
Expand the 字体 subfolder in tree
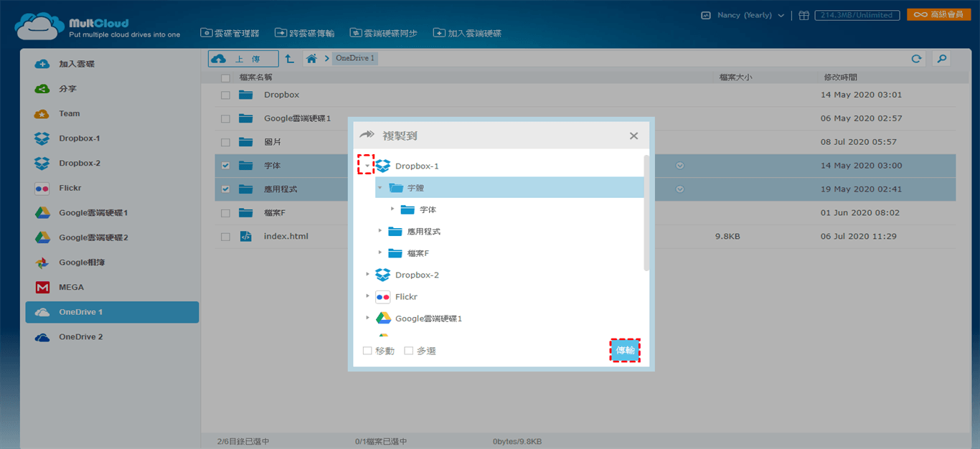pyautogui.click(x=392, y=209)
